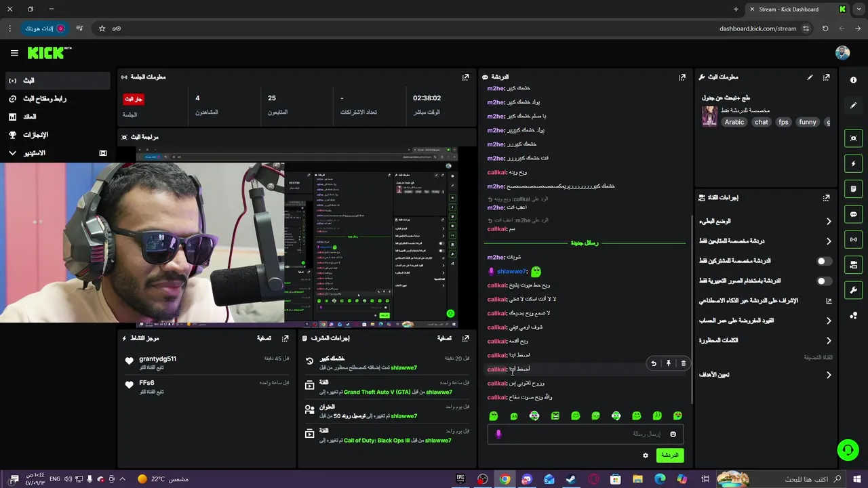Click the three-dots cluster icon in right sidebar
The height and width of the screenshot is (488, 868).
(x=853, y=316)
